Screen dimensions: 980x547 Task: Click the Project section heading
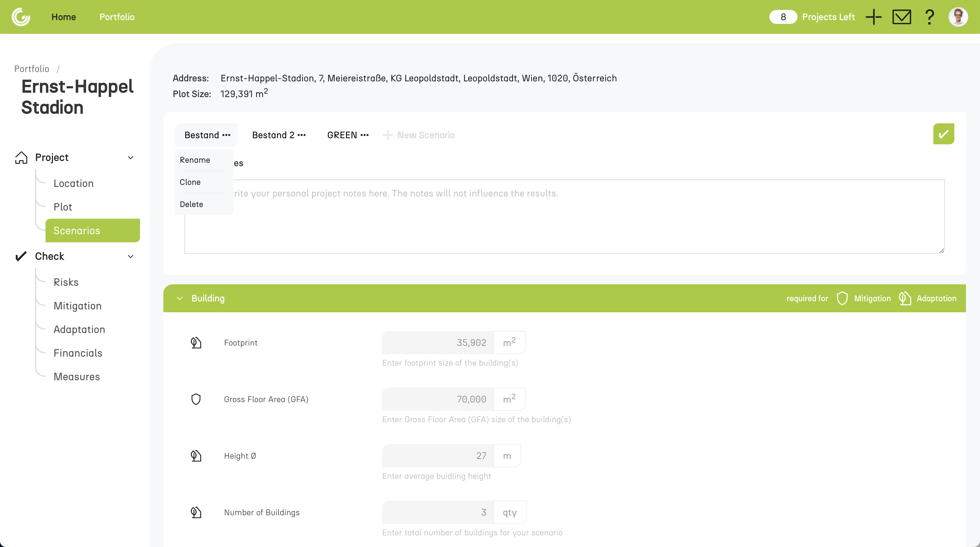pyautogui.click(x=52, y=157)
